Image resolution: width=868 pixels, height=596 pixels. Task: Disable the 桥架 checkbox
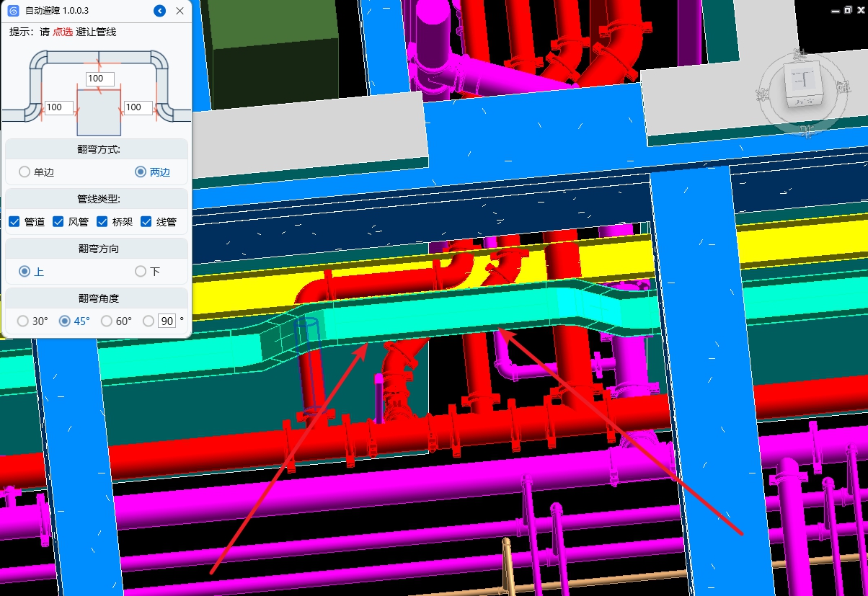(102, 222)
